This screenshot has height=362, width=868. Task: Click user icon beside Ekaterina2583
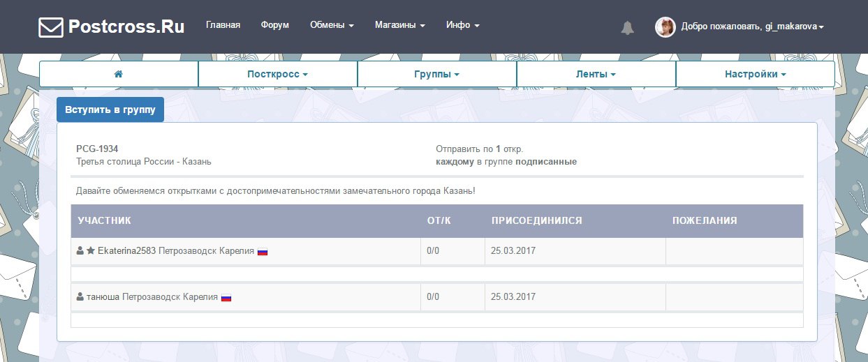pos(80,250)
